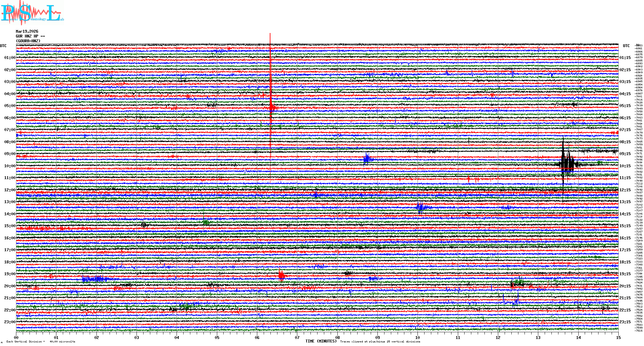The width and height of the screenshot is (644, 346).
Task: Click the 08:15 time label on right axis
Action: [x=625, y=142]
